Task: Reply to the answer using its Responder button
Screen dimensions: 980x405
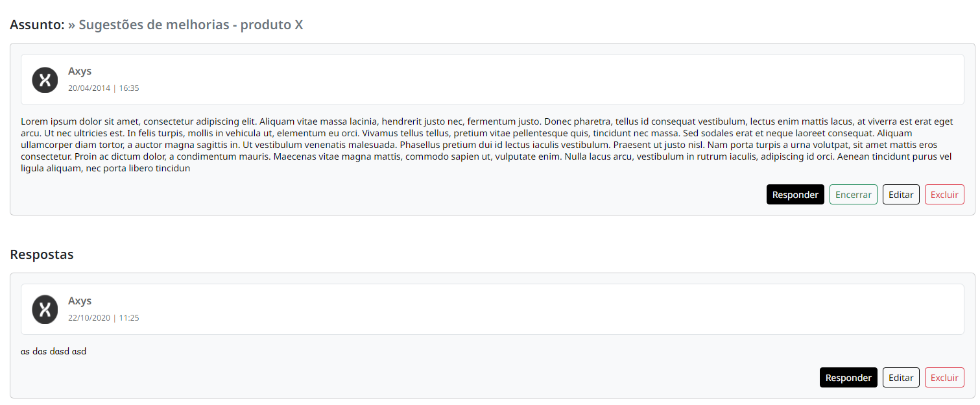Action: (848, 378)
